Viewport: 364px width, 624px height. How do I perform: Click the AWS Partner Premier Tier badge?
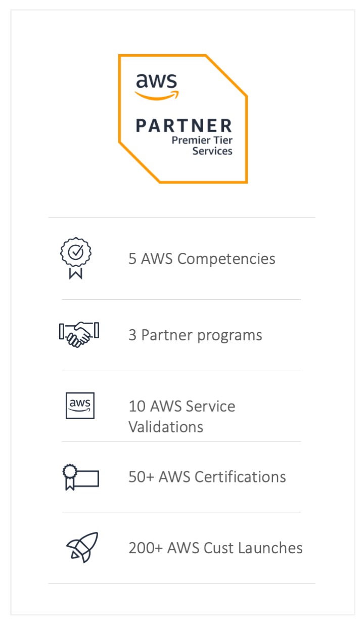click(x=183, y=118)
